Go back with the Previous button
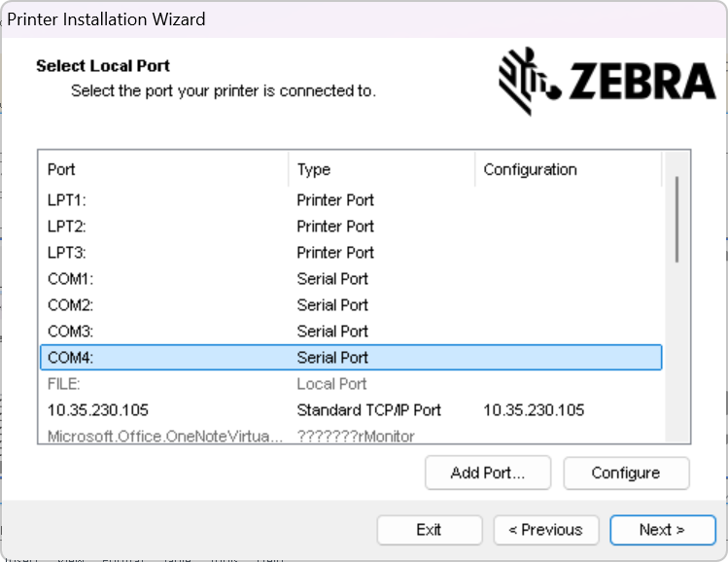The width and height of the screenshot is (728, 562). pos(545,530)
